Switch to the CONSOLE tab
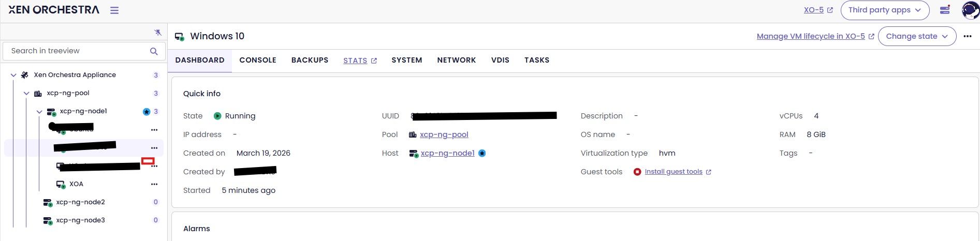 coord(258,60)
